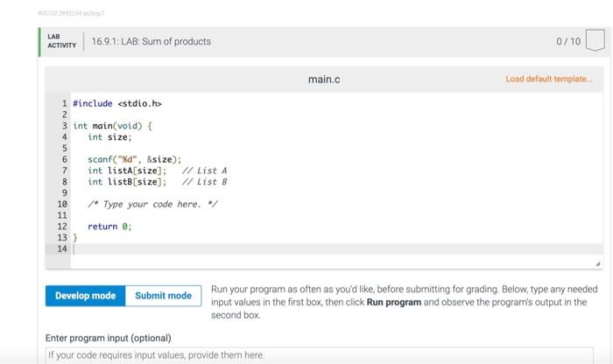Select the main.c file title
613x364 pixels.
coord(324,80)
